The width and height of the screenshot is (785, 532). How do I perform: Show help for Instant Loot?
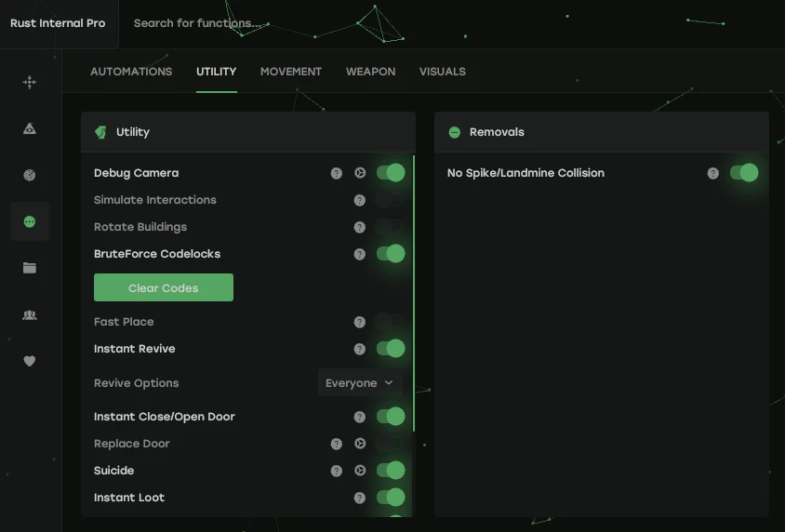click(359, 498)
